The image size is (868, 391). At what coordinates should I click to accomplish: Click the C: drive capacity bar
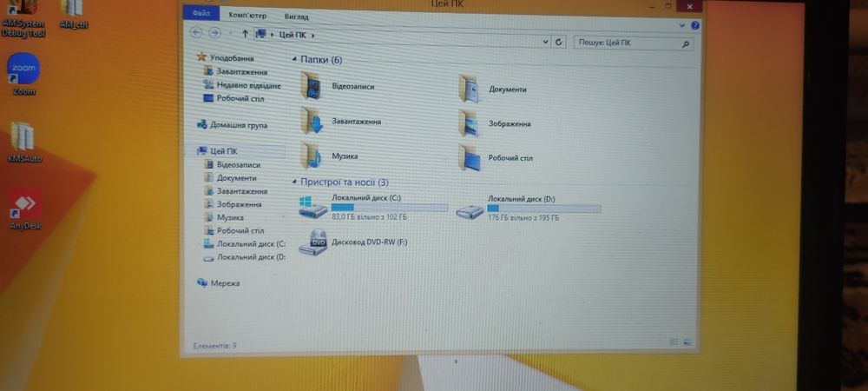click(390, 208)
